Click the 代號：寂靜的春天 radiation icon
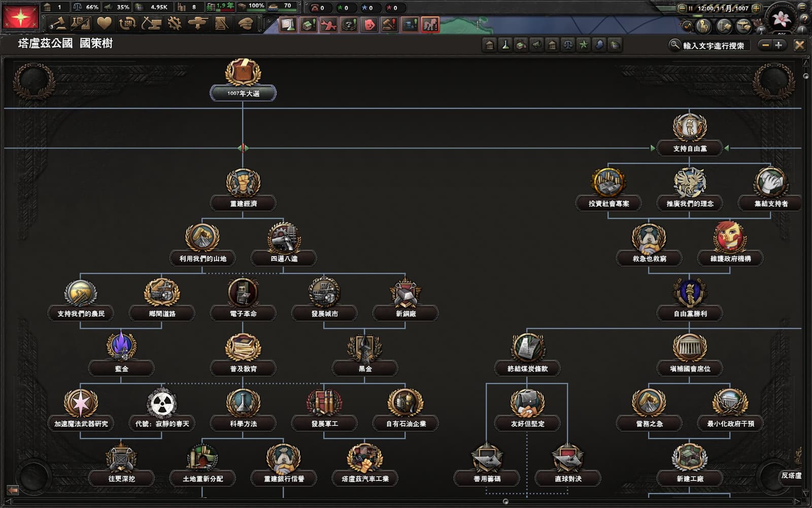This screenshot has width=812, height=508. 162,403
